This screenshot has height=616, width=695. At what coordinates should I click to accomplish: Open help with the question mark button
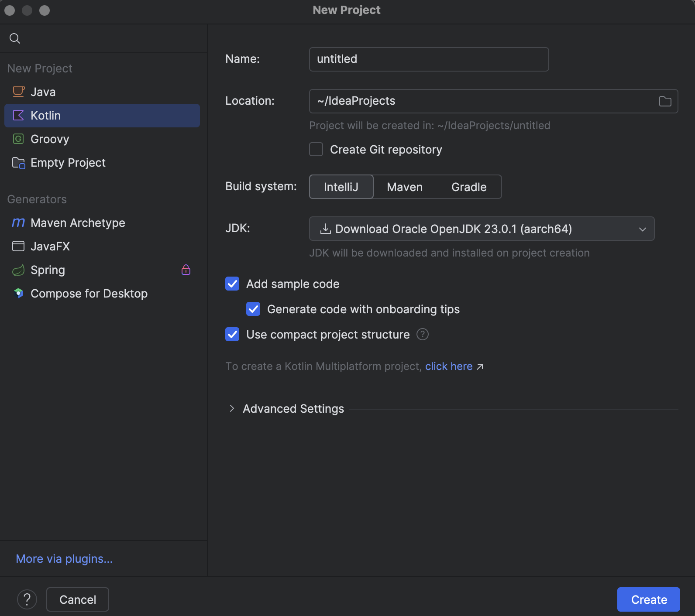coord(27,599)
